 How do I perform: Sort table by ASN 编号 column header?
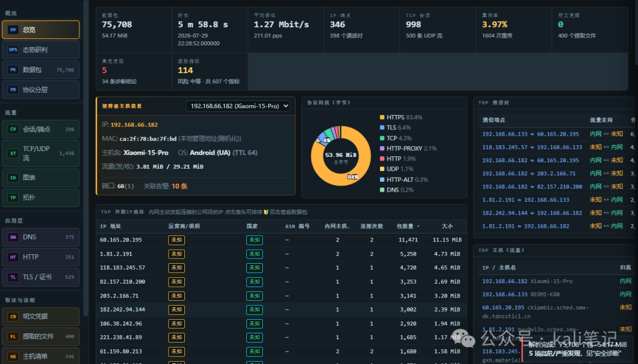[x=297, y=227]
